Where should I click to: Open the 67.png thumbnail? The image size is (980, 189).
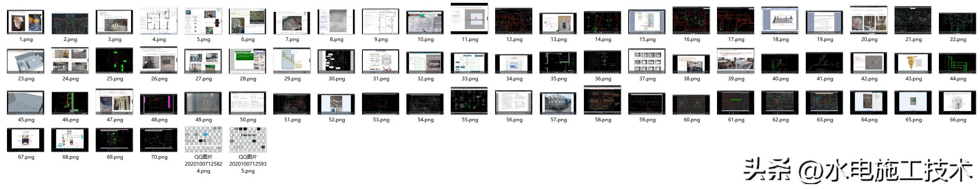(x=25, y=140)
